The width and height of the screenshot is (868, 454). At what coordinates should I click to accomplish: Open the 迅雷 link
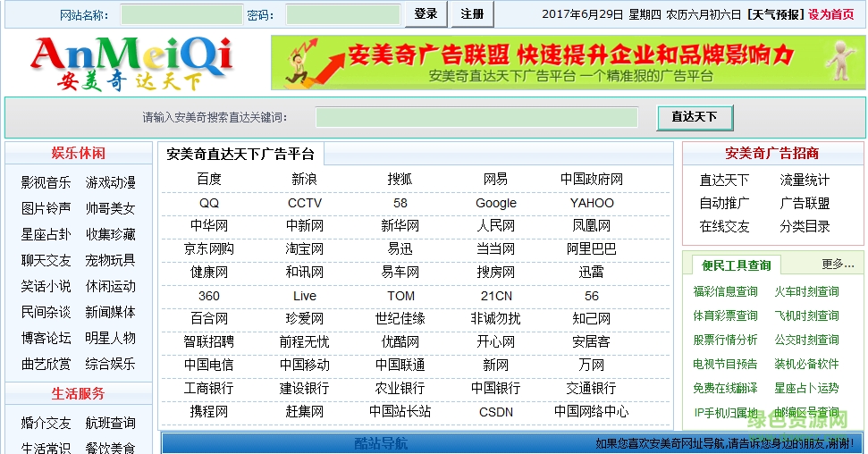(x=592, y=273)
